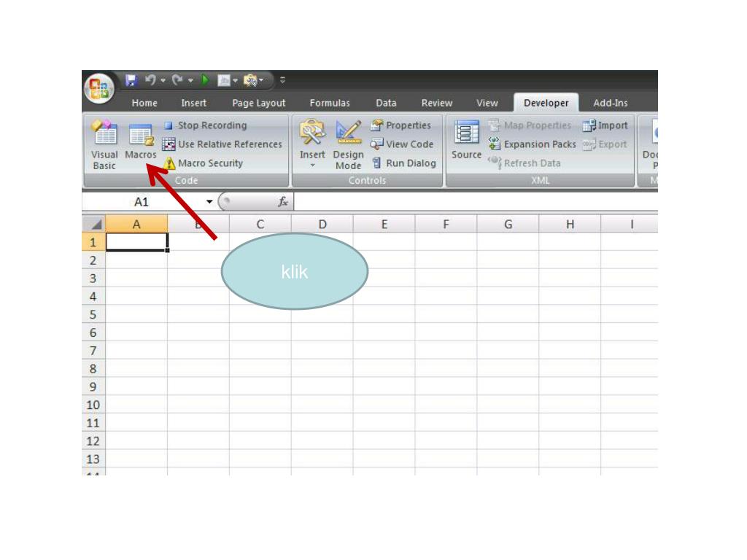Viewport: 747px width, 560px height.
Task: Select column F header
Action: pyautogui.click(x=446, y=225)
